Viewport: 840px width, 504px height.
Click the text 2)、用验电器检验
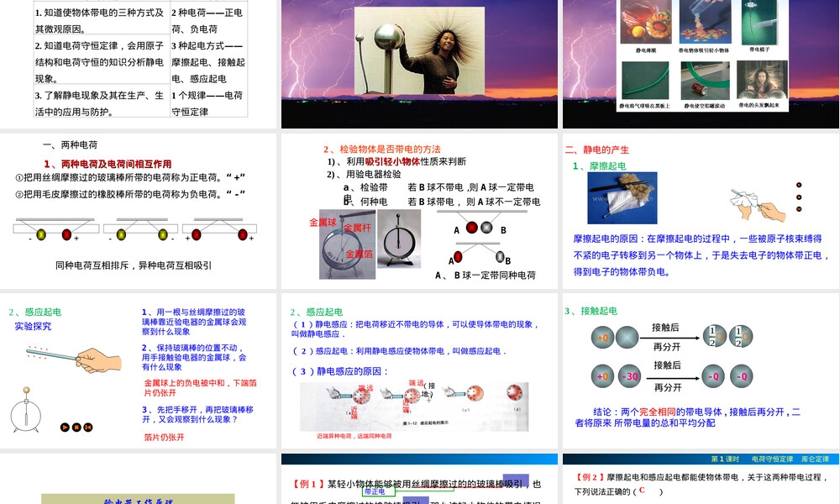[x=364, y=174]
